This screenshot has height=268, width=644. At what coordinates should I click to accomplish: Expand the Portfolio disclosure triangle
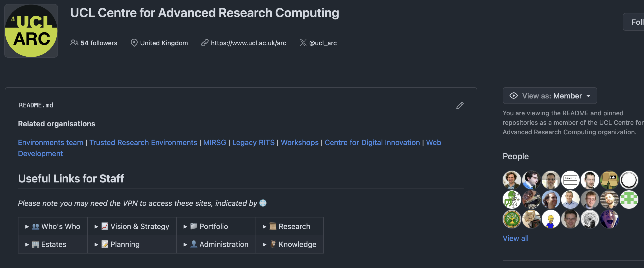point(185,226)
